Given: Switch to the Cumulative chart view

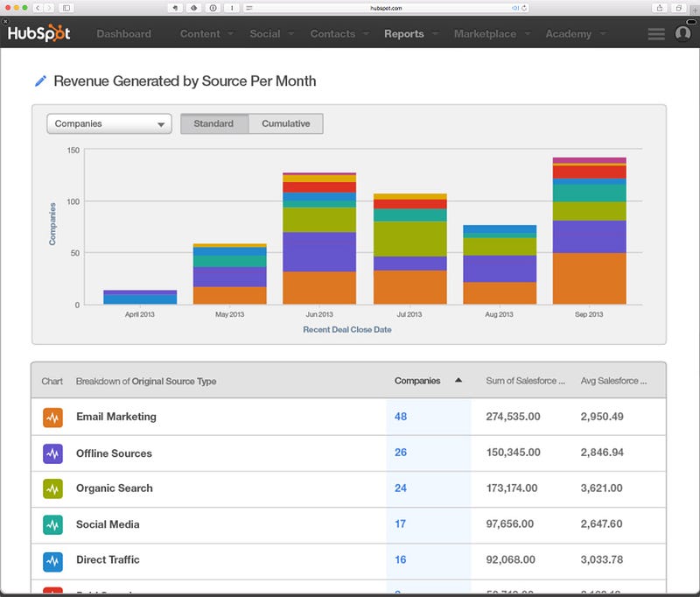Looking at the screenshot, I should point(286,123).
